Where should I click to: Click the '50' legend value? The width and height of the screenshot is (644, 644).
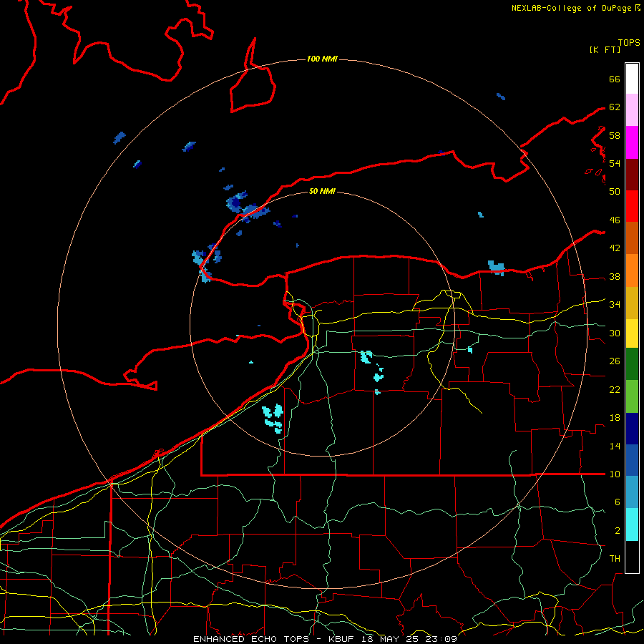(x=615, y=192)
